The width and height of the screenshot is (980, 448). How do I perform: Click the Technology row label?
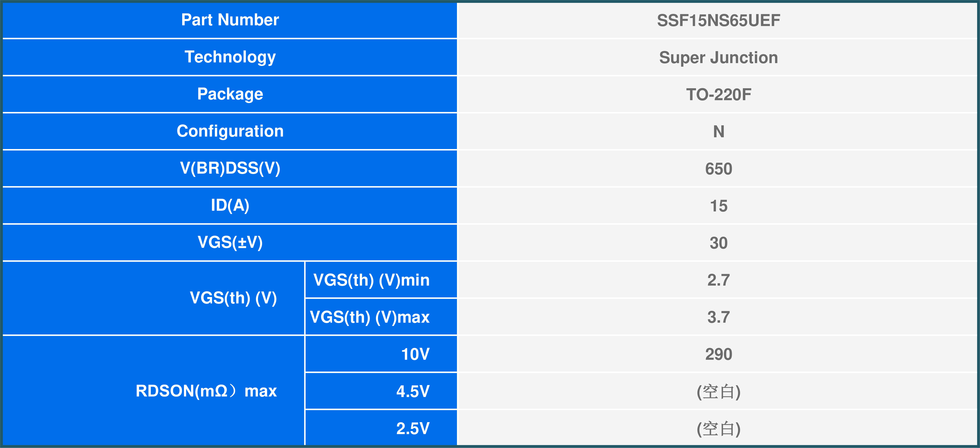[x=230, y=57]
